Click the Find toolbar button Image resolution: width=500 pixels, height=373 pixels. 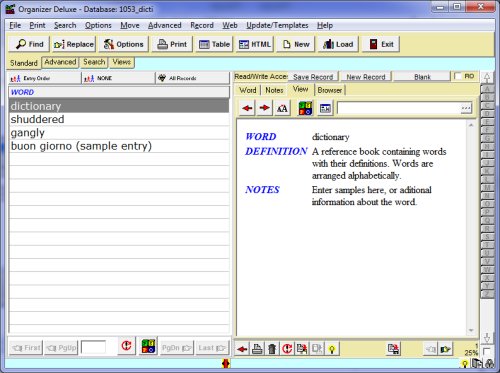pyautogui.click(x=29, y=44)
